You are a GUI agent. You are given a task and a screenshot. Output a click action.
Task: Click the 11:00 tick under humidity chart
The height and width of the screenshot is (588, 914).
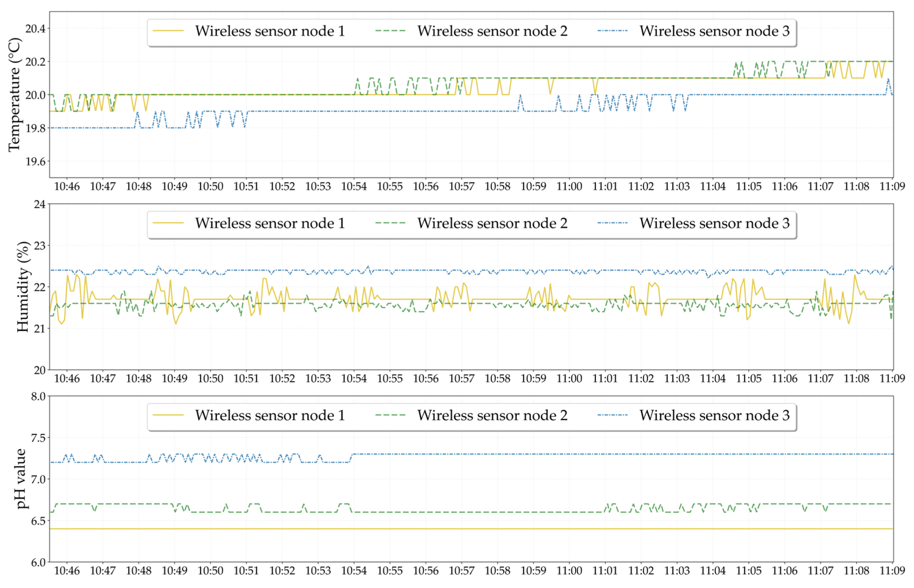pyautogui.click(x=569, y=379)
